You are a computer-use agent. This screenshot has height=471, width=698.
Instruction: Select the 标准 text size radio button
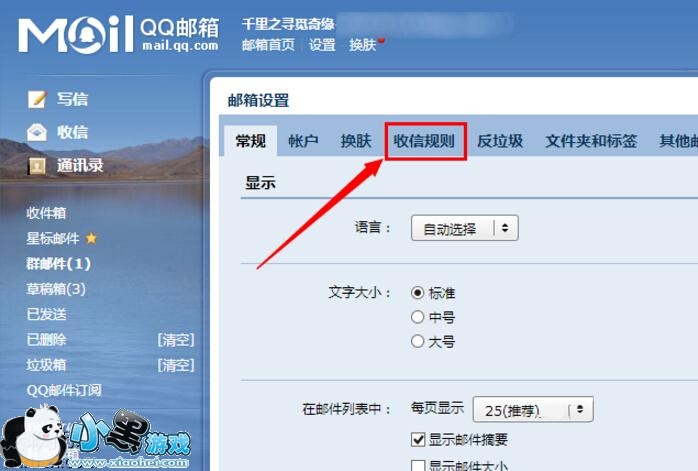click(417, 292)
